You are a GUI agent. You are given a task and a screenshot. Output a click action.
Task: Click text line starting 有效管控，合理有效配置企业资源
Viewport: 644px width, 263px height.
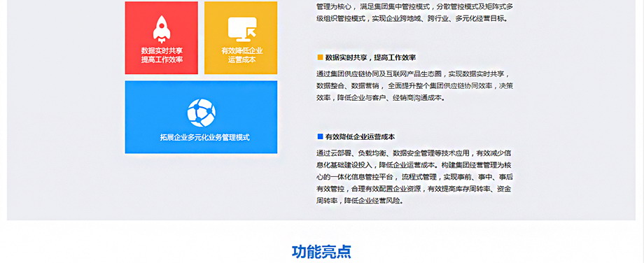414,189
